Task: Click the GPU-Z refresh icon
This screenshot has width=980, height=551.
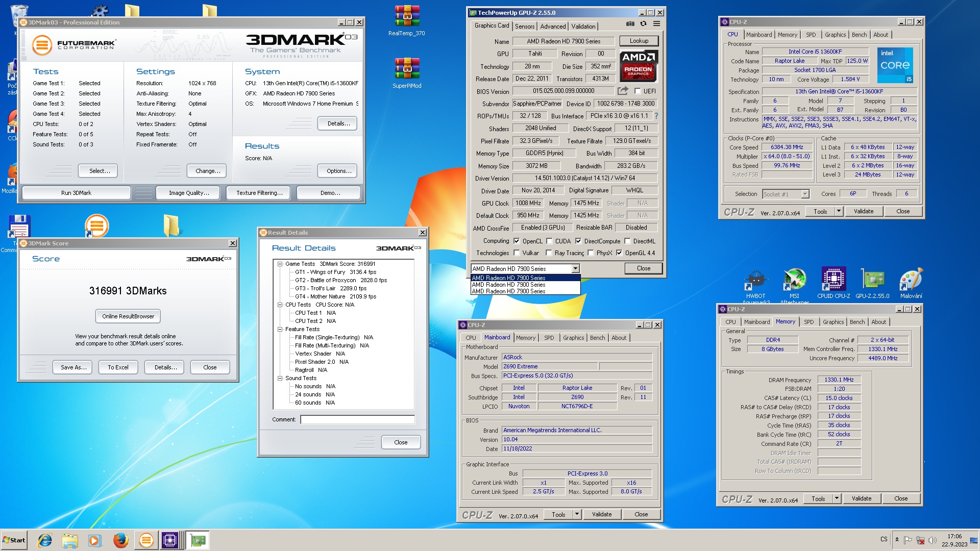Action: (x=644, y=24)
